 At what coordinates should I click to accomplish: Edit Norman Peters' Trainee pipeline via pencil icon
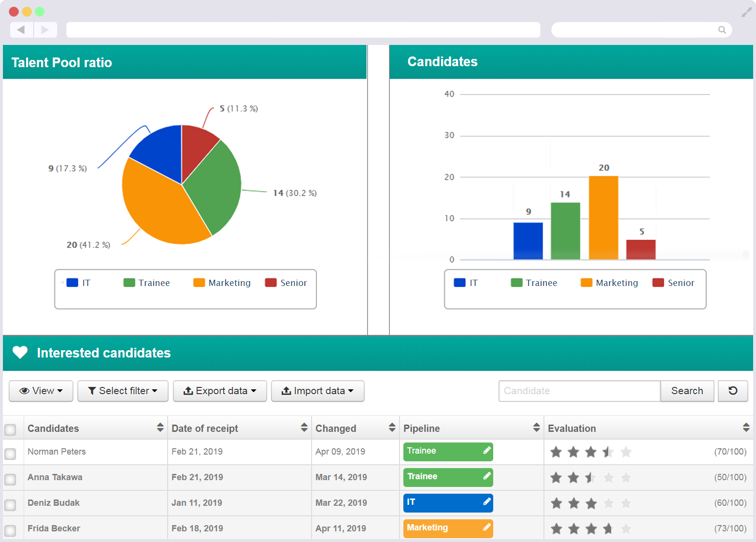click(487, 451)
